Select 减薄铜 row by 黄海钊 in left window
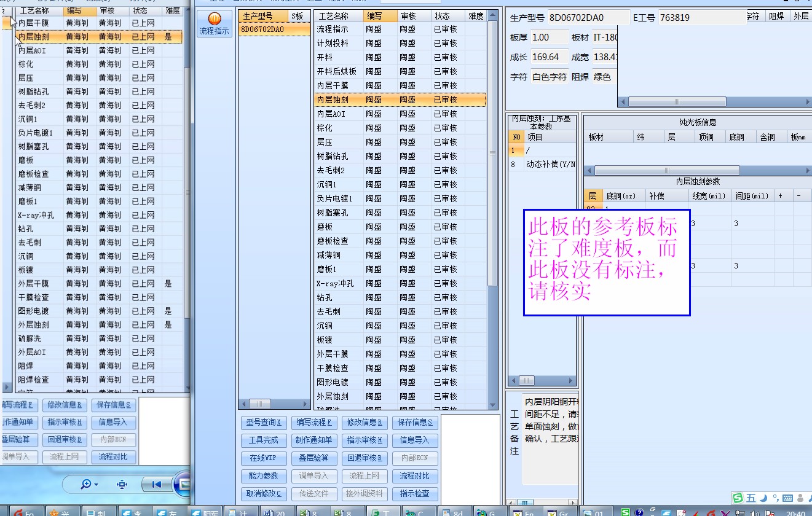812x516 pixels. (x=98, y=187)
